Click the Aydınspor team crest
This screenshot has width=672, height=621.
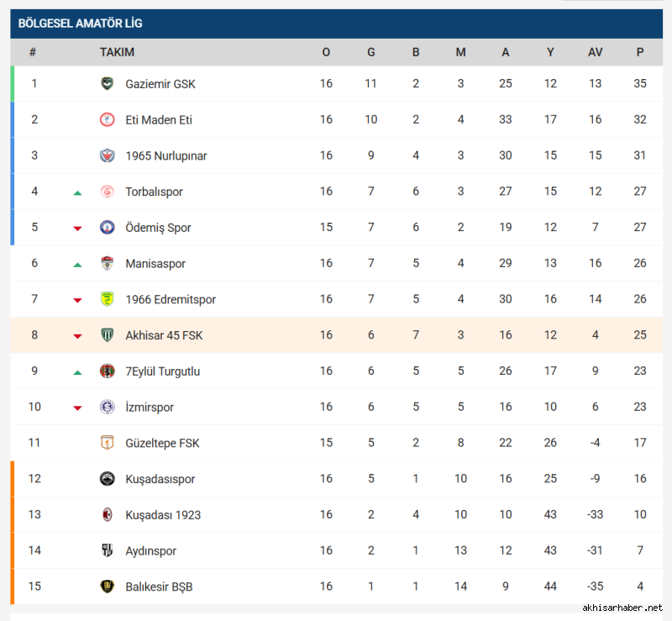pos(107,551)
